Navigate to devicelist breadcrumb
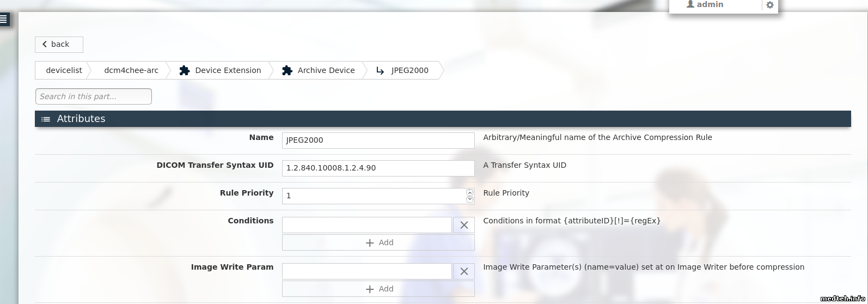The height and width of the screenshot is (304, 868). tap(64, 70)
